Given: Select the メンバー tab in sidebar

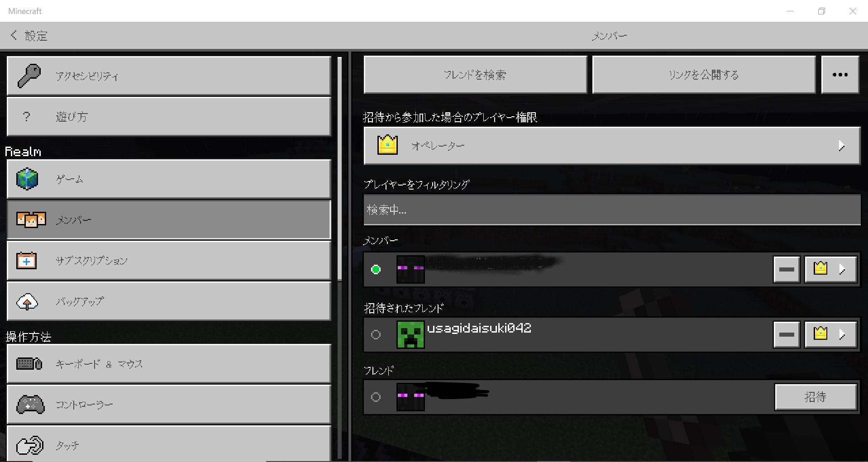Looking at the screenshot, I should click(x=168, y=220).
